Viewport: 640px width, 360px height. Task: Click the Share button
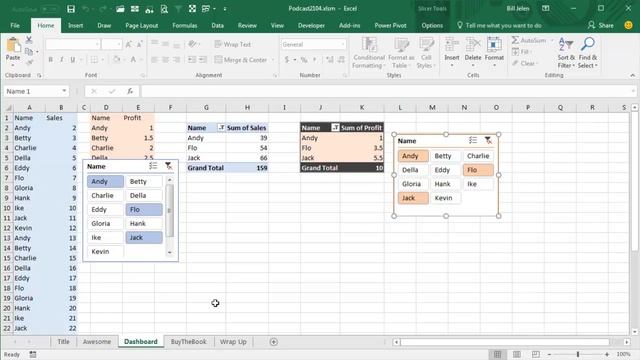601,25
